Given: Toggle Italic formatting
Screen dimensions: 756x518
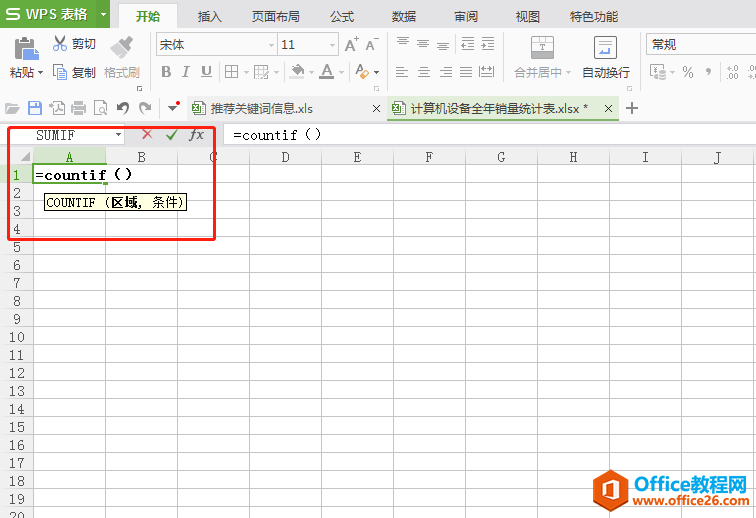Looking at the screenshot, I should tap(186, 72).
